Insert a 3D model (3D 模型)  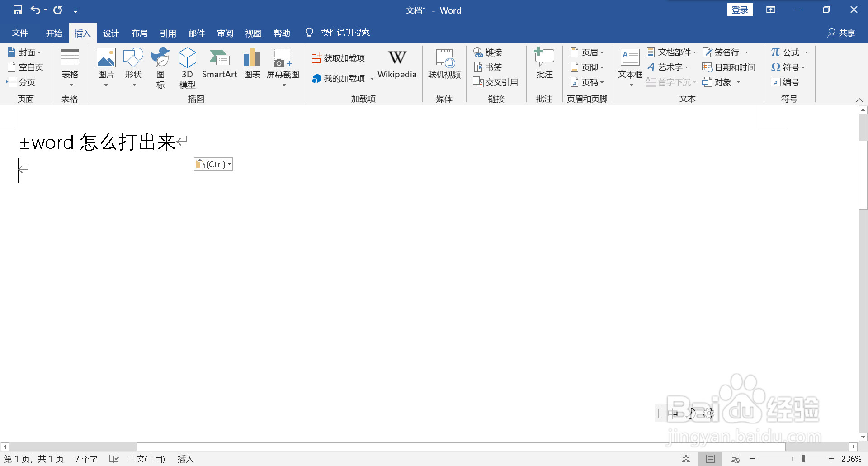click(x=187, y=68)
